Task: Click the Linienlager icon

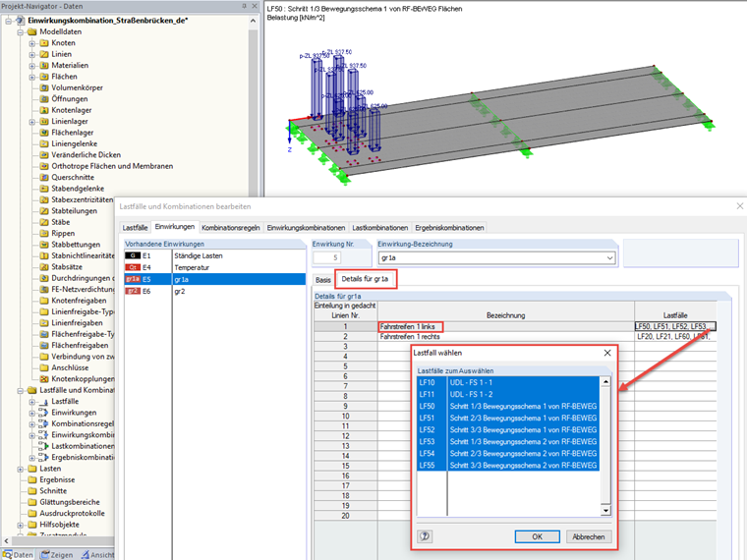Action: tap(44, 122)
